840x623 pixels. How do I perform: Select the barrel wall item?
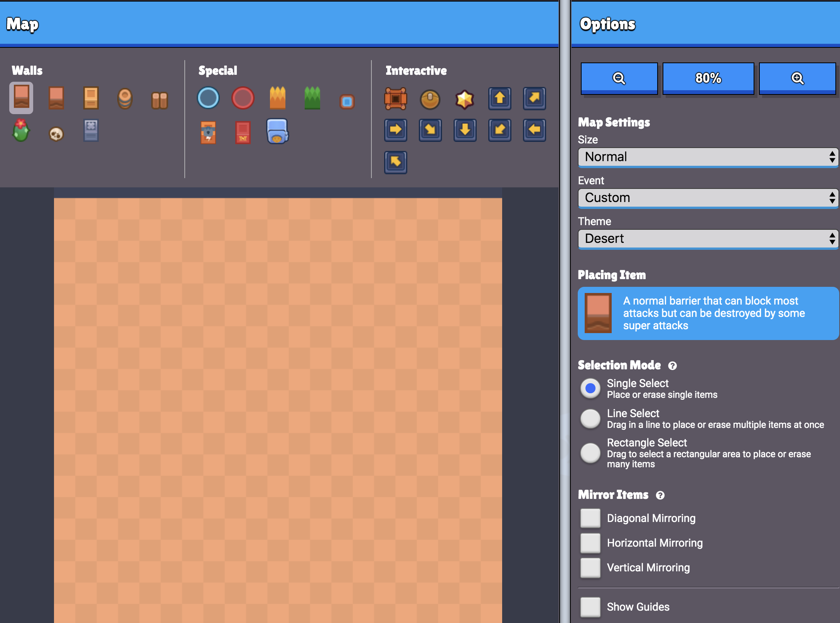point(125,99)
